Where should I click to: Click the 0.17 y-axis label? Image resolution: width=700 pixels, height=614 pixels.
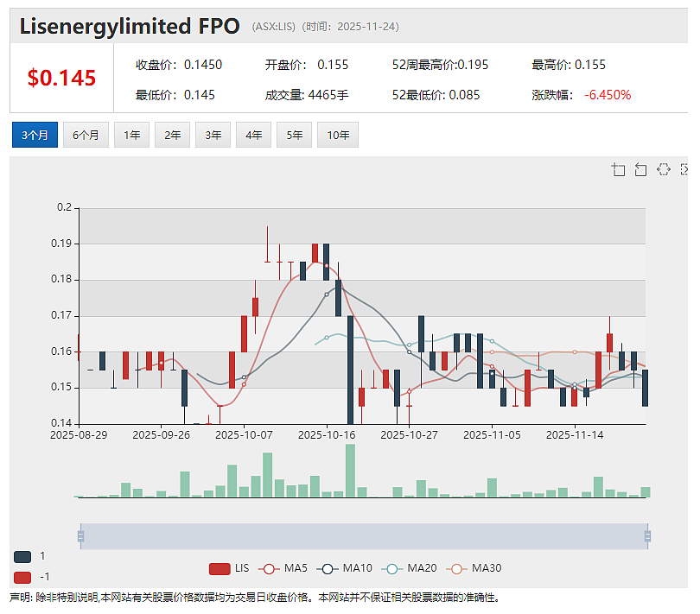point(61,315)
